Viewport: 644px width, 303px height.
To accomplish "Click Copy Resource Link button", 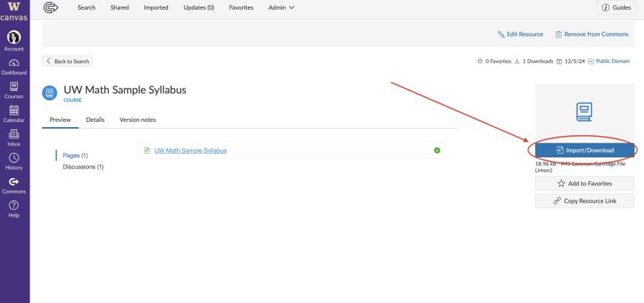I will (x=585, y=201).
